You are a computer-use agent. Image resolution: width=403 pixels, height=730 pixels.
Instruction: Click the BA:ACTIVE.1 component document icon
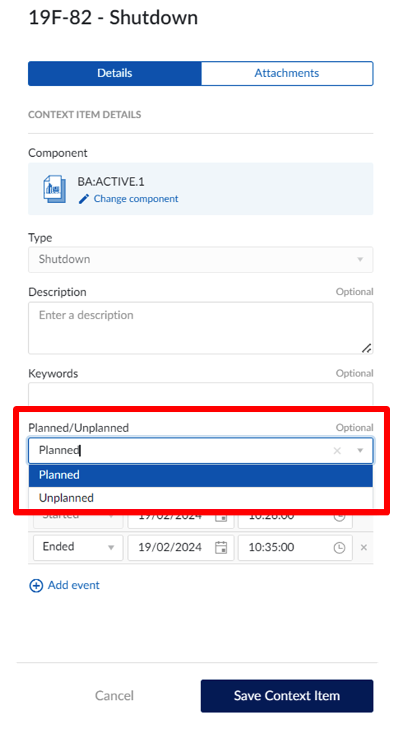pos(54,189)
